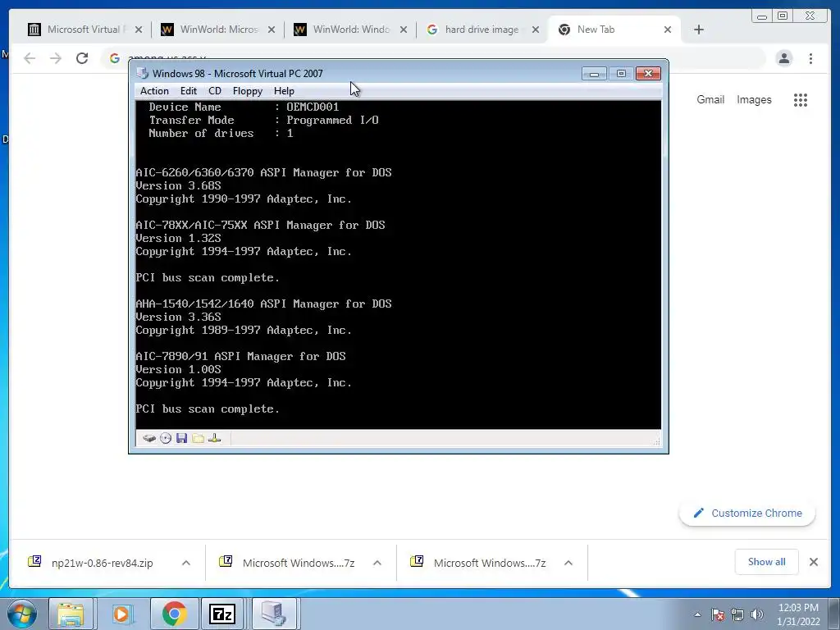Click Chrome's back navigation arrow

pyautogui.click(x=30, y=58)
